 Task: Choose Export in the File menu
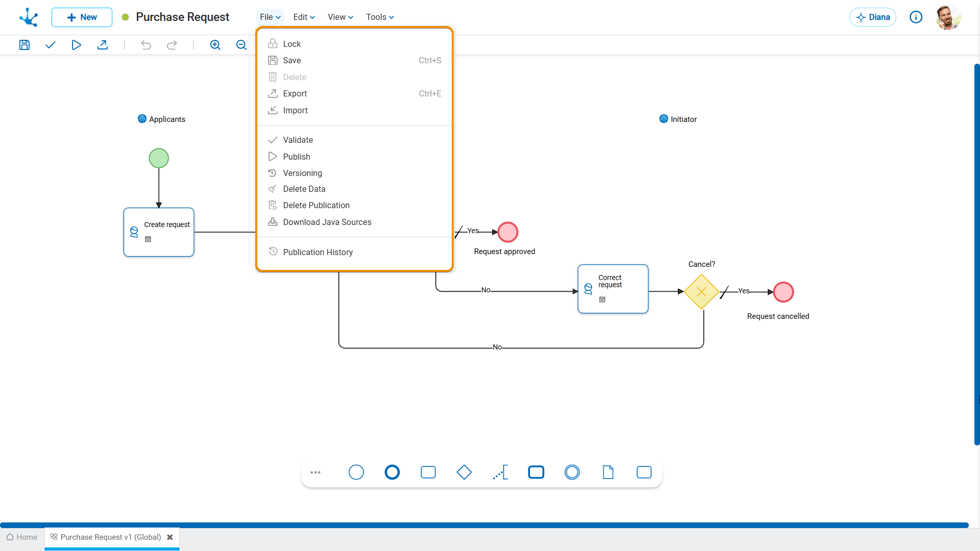pyautogui.click(x=355, y=93)
